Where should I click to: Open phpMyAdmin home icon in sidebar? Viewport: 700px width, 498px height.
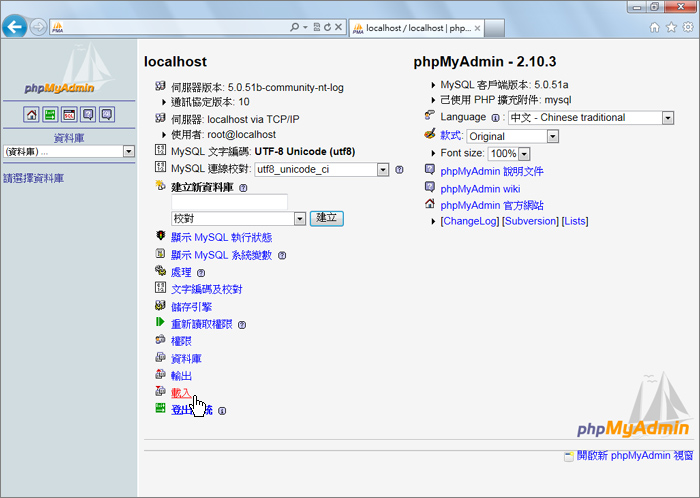pos(31,115)
